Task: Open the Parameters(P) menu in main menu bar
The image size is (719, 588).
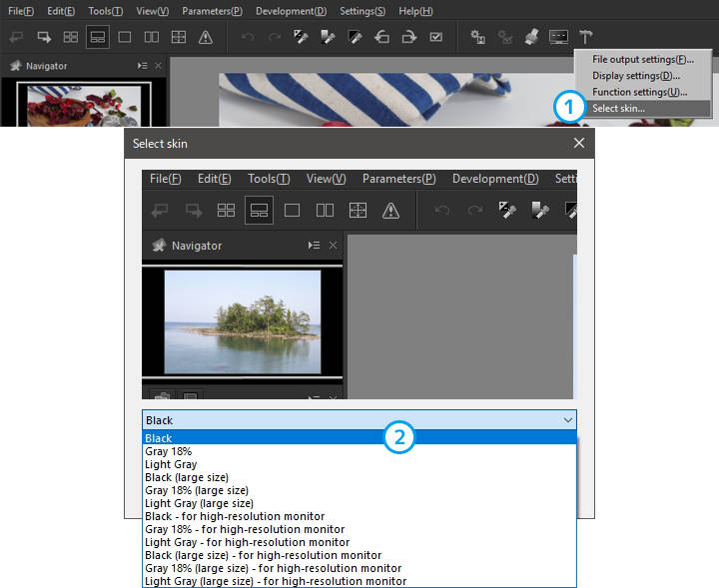Action: tap(213, 11)
